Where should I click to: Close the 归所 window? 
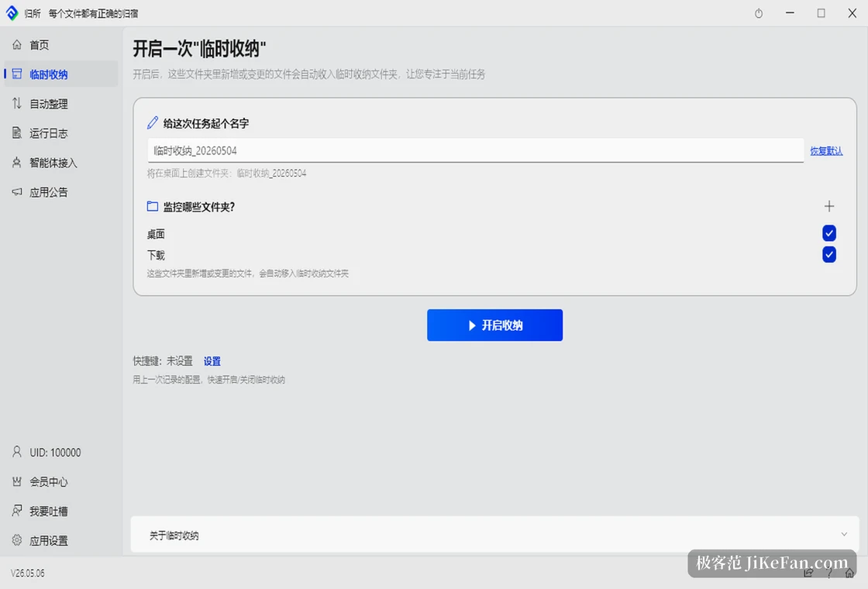click(852, 12)
